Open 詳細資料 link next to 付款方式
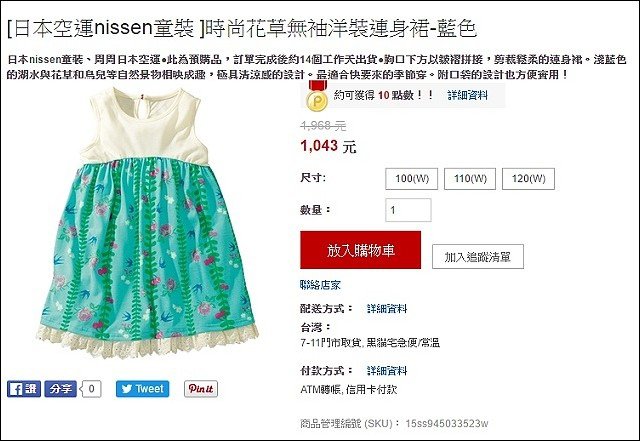The image size is (640, 441). [x=387, y=371]
